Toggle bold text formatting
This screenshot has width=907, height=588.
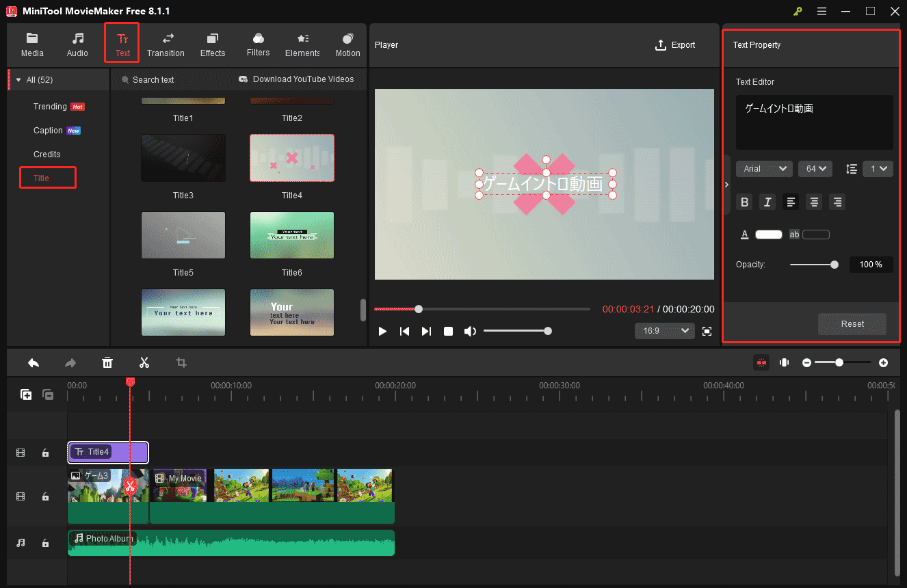(745, 202)
